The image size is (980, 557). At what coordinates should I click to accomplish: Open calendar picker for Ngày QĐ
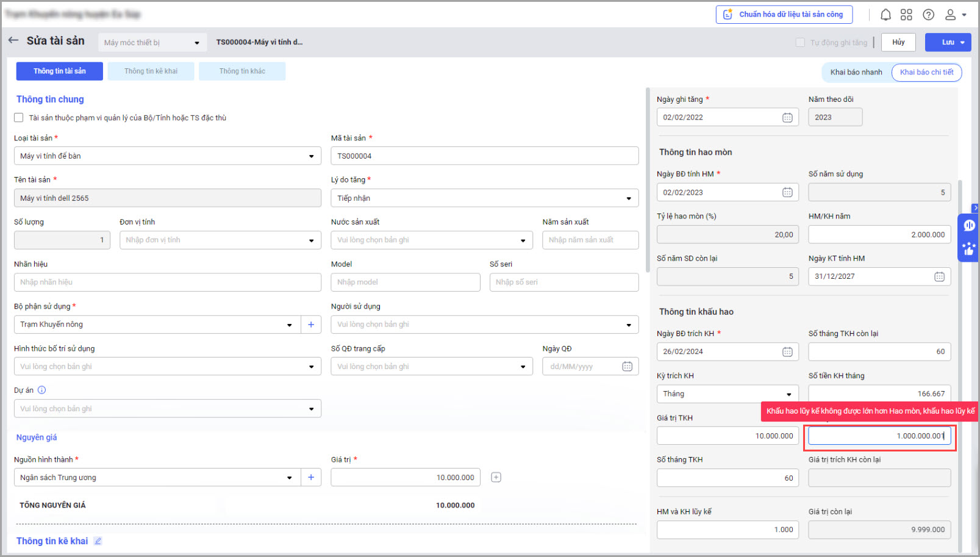pos(627,367)
